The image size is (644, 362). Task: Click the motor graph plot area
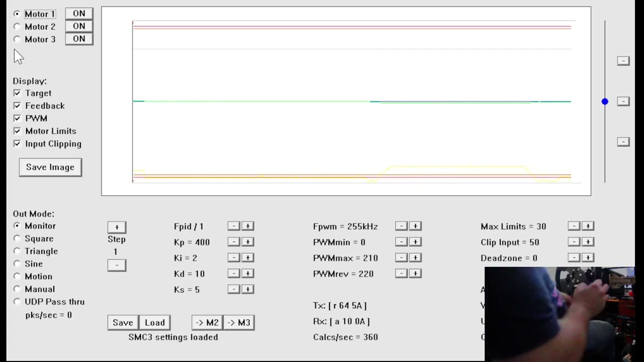(346, 101)
